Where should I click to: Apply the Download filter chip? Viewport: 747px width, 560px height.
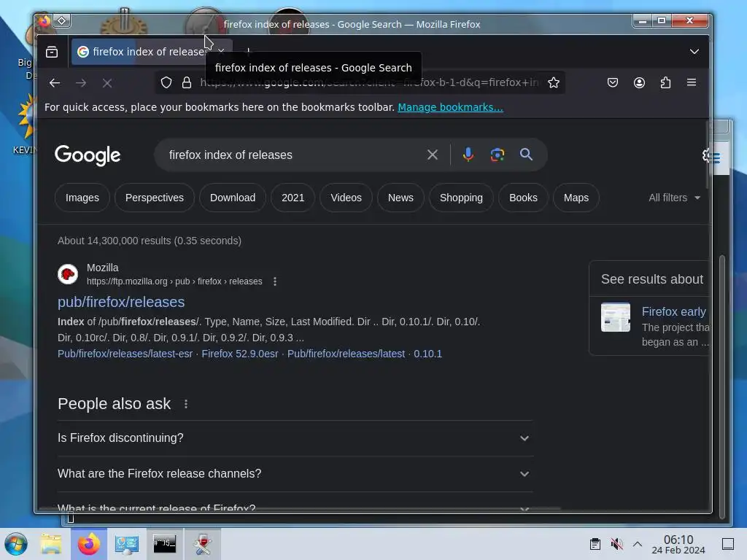click(233, 198)
